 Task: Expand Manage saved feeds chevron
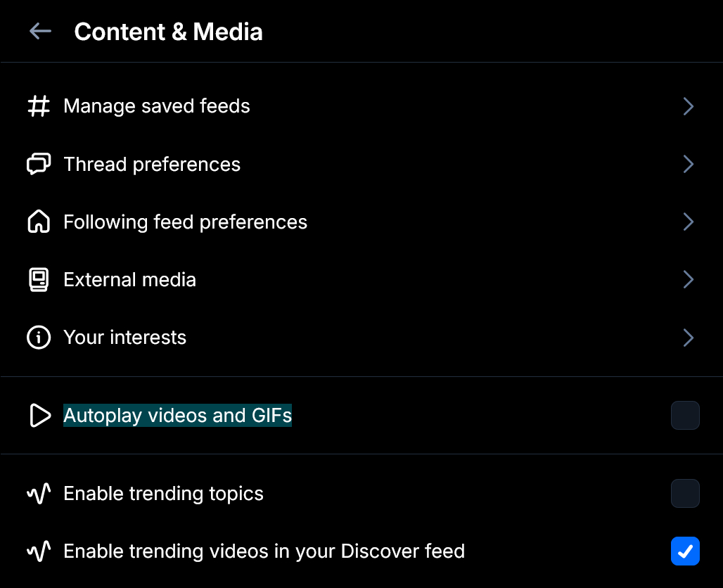point(688,106)
